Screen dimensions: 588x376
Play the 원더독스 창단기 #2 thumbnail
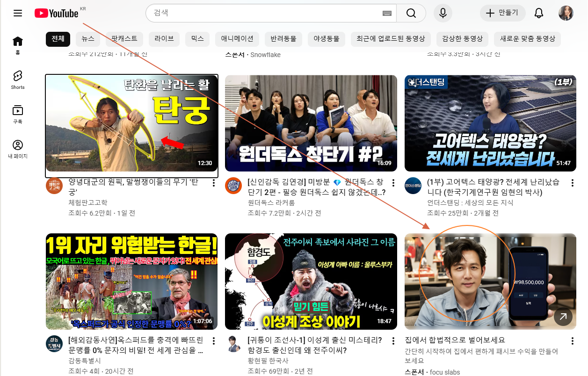[311, 123]
